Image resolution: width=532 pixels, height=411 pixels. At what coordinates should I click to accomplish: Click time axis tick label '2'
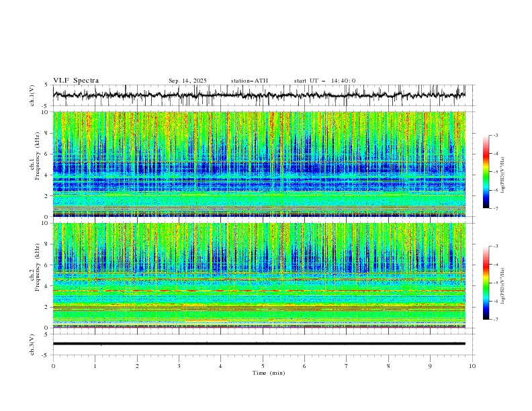[137, 366]
